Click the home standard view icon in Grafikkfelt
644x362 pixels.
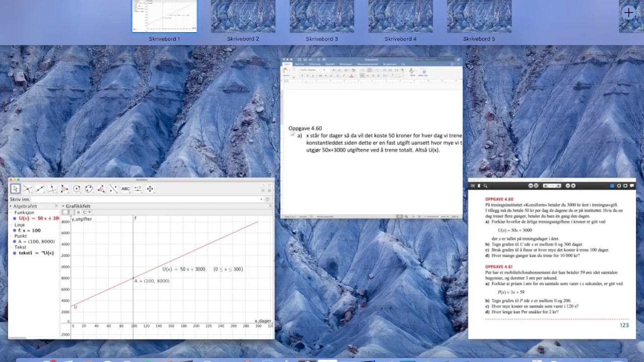point(78,212)
